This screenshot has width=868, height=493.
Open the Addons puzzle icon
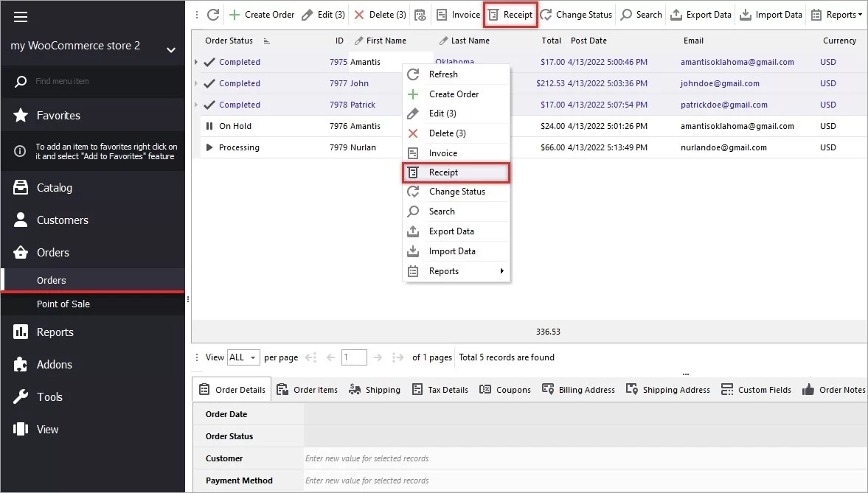click(x=21, y=365)
